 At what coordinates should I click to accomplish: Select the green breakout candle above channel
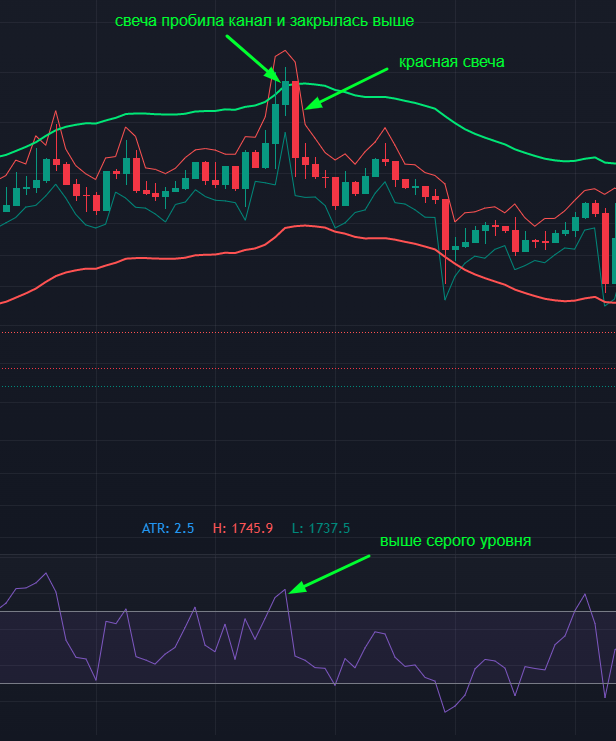[285, 93]
